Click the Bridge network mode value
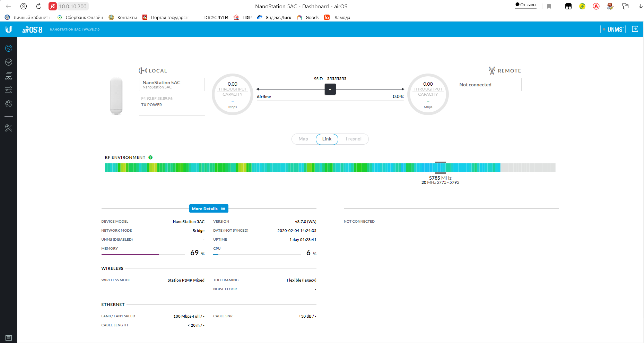644x343 pixels. [x=199, y=231]
